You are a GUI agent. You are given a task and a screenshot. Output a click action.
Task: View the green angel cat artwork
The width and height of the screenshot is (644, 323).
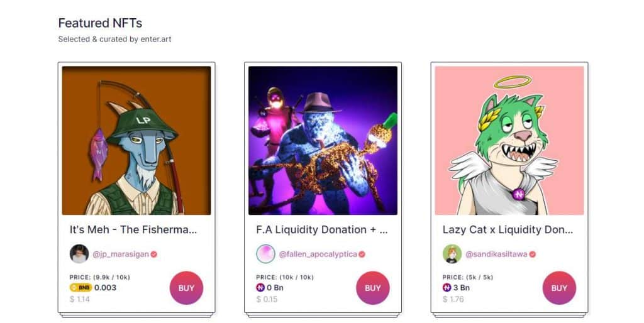coord(509,140)
